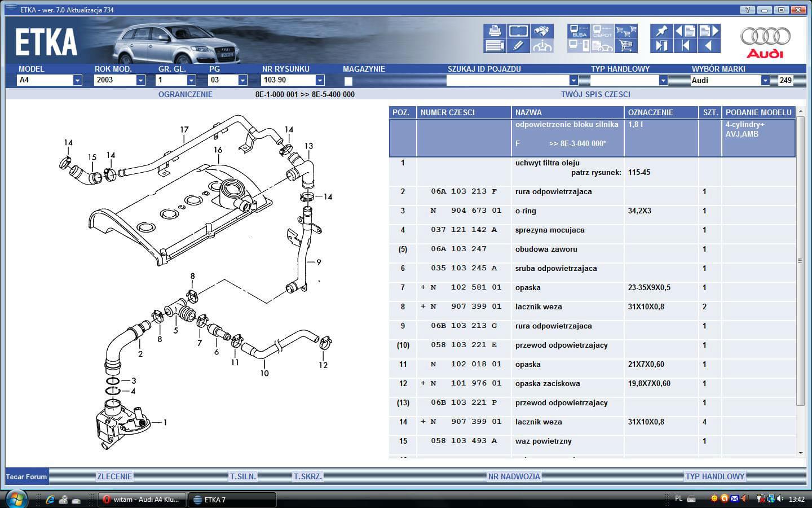This screenshot has width=812, height=508.
Task: Expand the NR RYSUNKU 103-90 dropdown
Action: pos(320,81)
